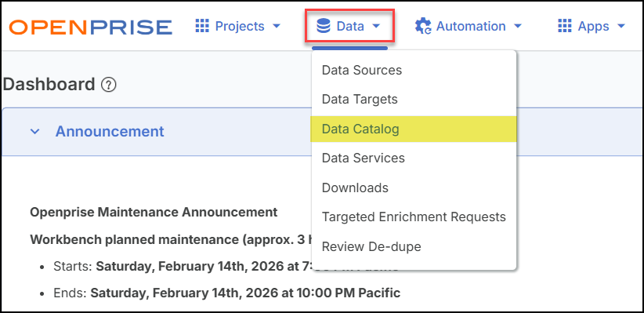Expand the Automation dropdown arrow
Image resolution: width=644 pixels, height=313 pixels.
pyautogui.click(x=518, y=27)
